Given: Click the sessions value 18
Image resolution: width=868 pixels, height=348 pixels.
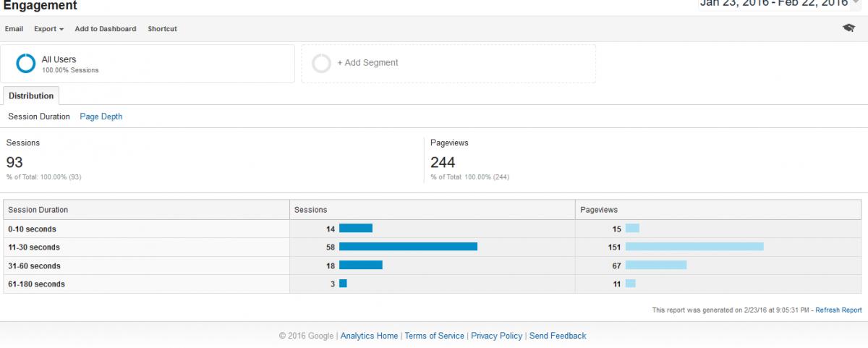Looking at the screenshot, I should click(x=331, y=266).
